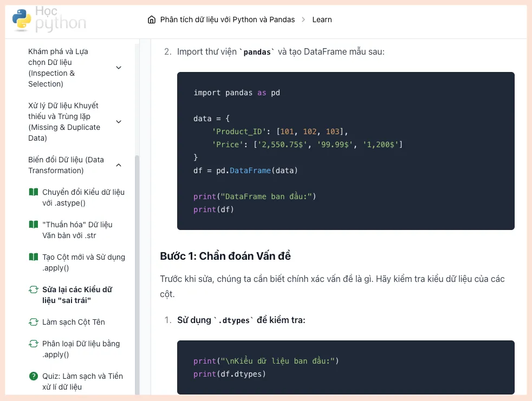Expand the 'Khám phá và Lựa chọn Dữ liệu' section
Viewport: 532px width, 401px height.
pyautogui.click(x=119, y=68)
